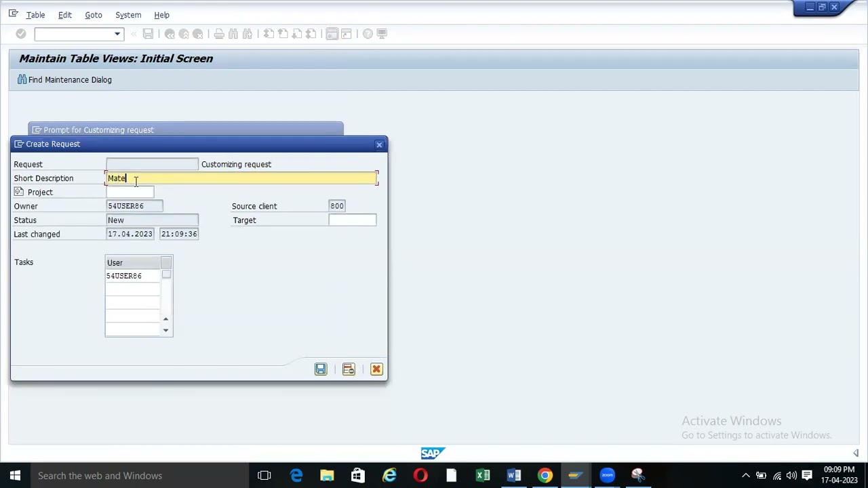Open Google Chrome from taskbar

click(x=545, y=476)
